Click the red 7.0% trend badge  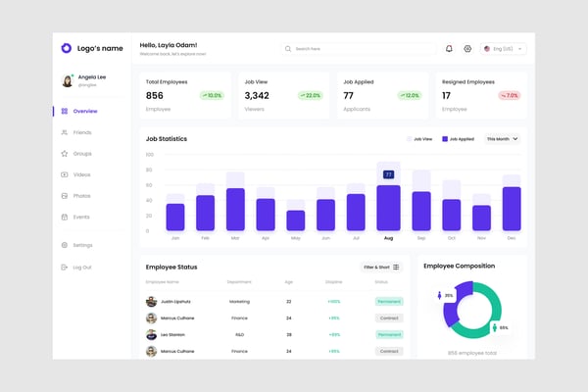510,96
